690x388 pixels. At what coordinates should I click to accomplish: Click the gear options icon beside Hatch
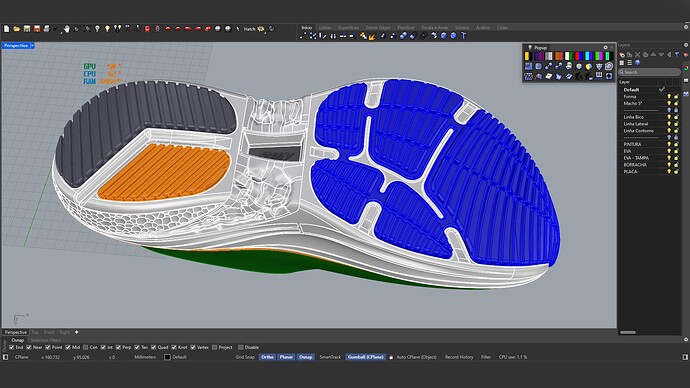click(x=261, y=29)
